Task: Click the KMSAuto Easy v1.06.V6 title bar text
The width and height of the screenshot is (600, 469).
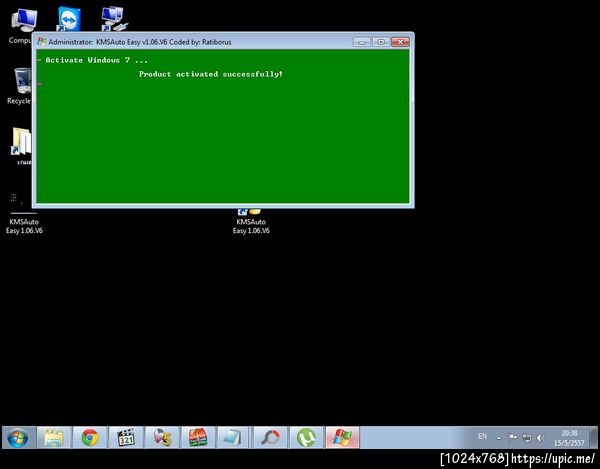Action: [140, 42]
